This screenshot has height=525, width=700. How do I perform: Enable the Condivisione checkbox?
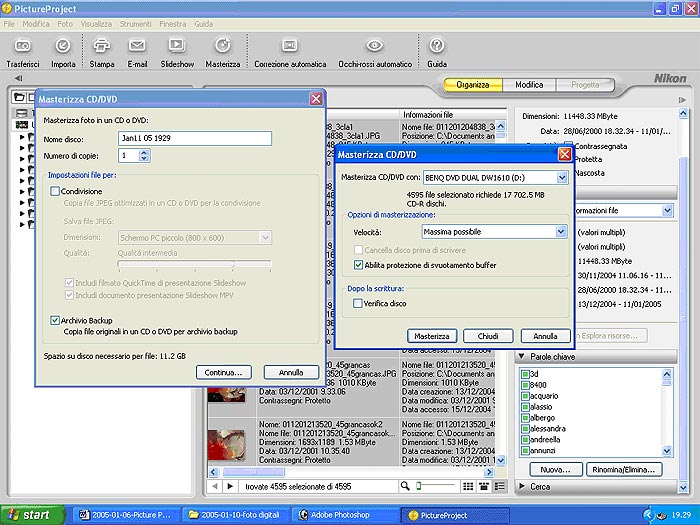coord(55,192)
